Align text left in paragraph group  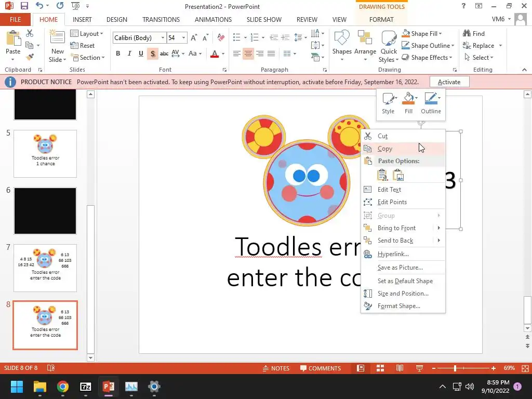(237, 54)
